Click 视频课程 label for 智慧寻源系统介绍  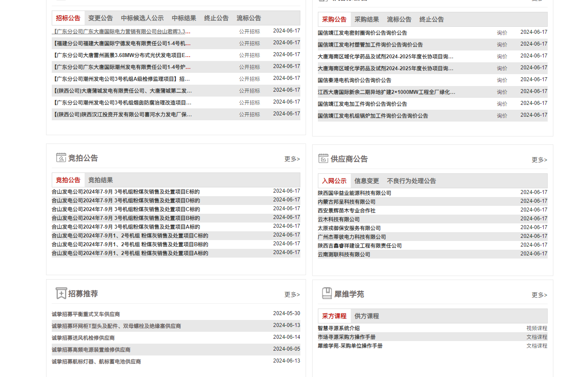pyautogui.click(x=537, y=328)
